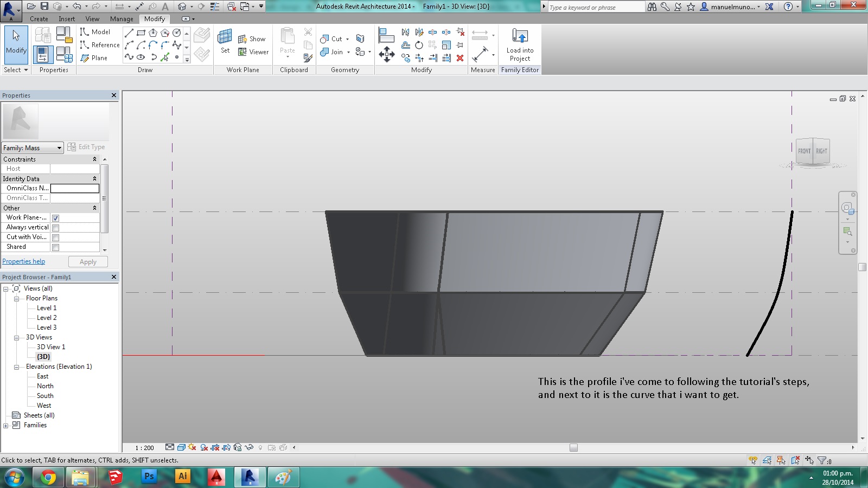Screen dimensions: 868x488
Task: Switch to the Manage ribbon tab
Action: click(x=122, y=19)
